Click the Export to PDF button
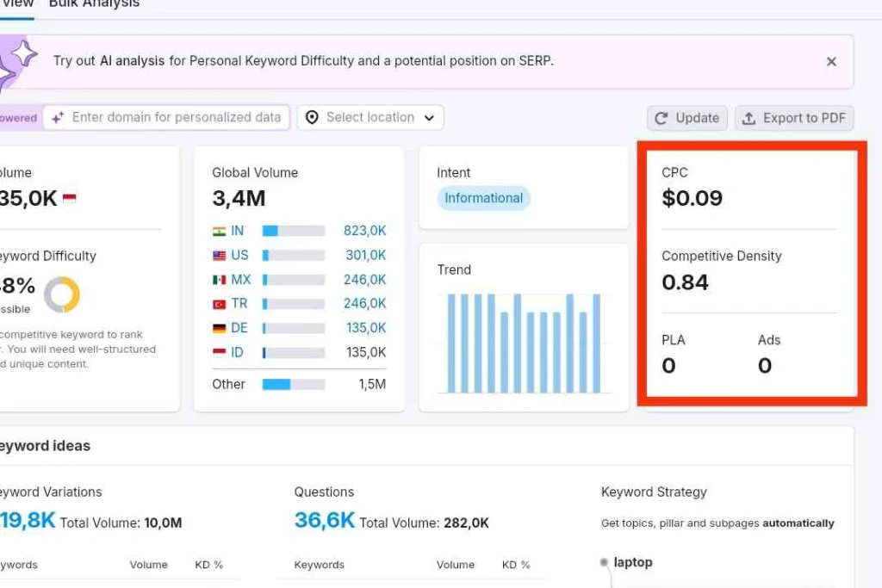This screenshot has height=588, width=882. point(793,118)
